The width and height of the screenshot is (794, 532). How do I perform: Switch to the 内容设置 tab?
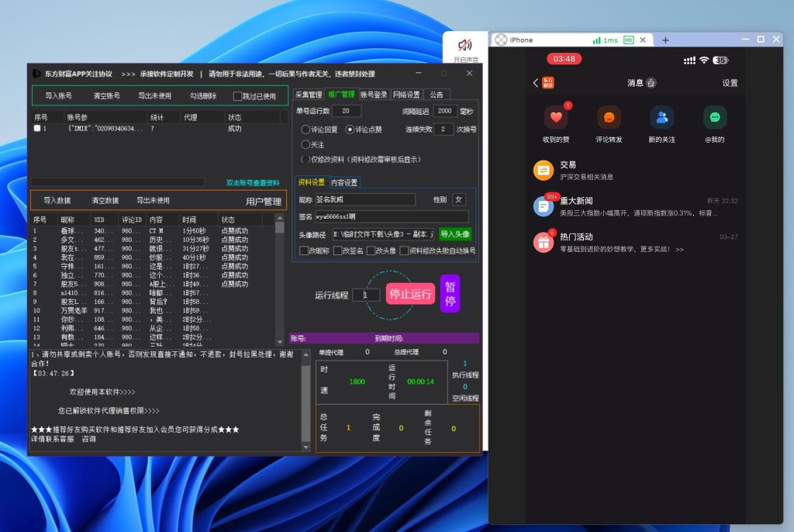coord(344,183)
